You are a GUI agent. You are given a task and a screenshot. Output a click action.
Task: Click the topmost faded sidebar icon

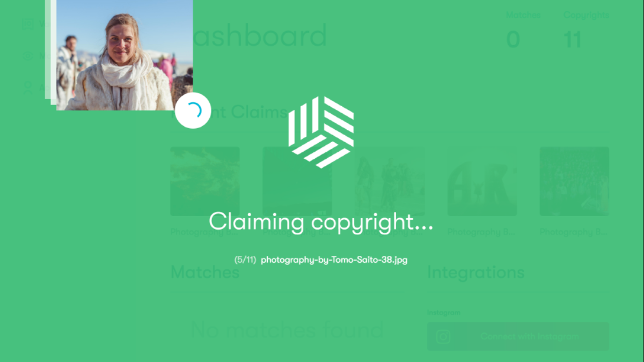coord(28,24)
